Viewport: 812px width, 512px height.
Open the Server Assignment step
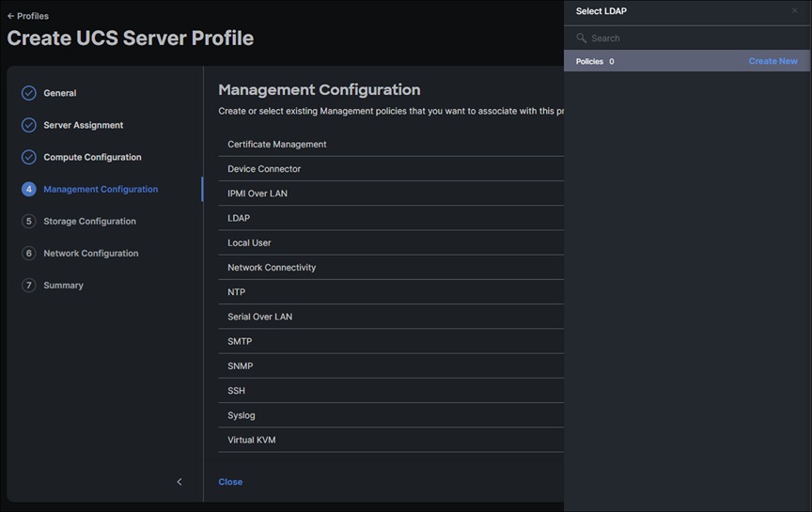point(84,125)
